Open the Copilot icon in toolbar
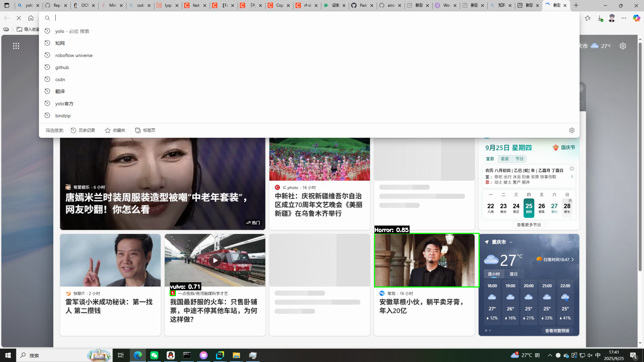 pyautogui.click(x=636, y=18)
